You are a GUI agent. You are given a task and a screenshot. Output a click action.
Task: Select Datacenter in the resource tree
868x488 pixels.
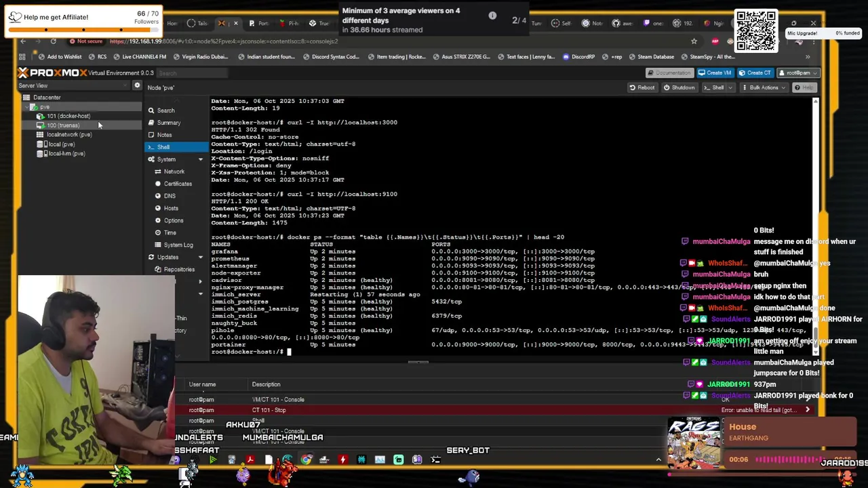click(47, 98)
